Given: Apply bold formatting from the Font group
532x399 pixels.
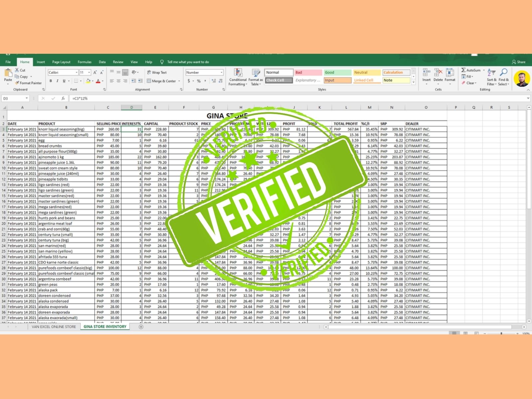Looking at the screenshot, I should [51, 81].
